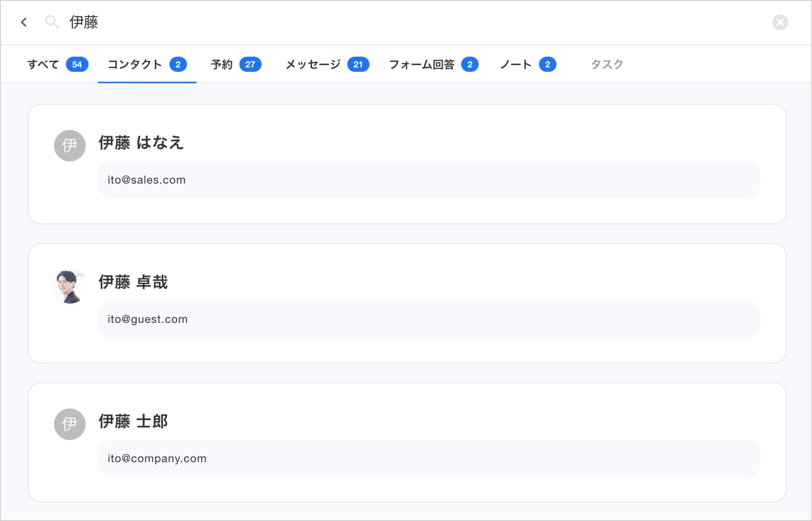812x521 pixels.
Task: Click the disabled タスク tab
Action: [x=606, y=64]
